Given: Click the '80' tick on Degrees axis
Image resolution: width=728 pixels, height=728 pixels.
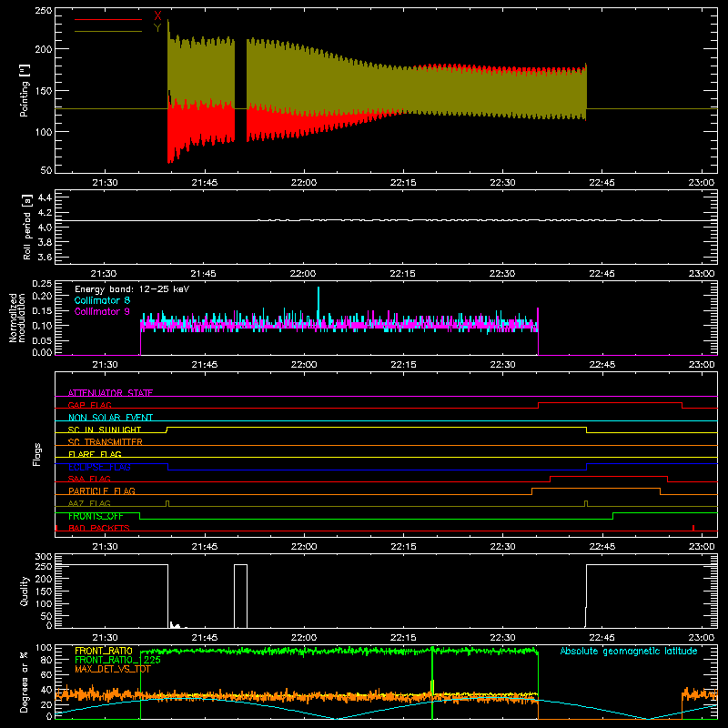Looking at the screenshot, I should [47, 660].
